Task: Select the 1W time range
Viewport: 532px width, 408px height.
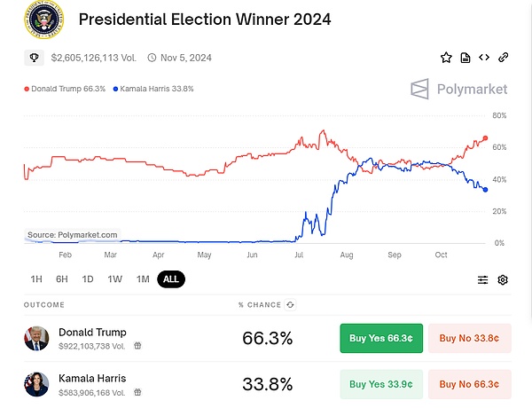Action: [115, 279]
